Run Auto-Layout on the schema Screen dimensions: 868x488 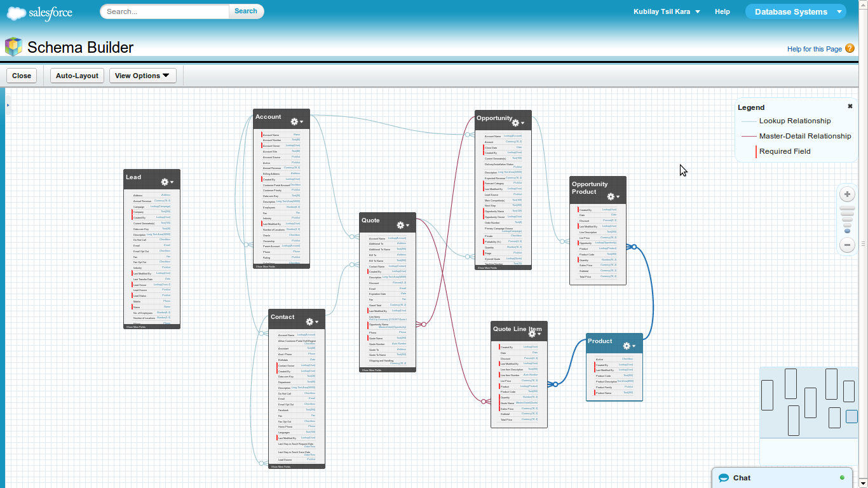pyautogui.click(x=77, y=76)
